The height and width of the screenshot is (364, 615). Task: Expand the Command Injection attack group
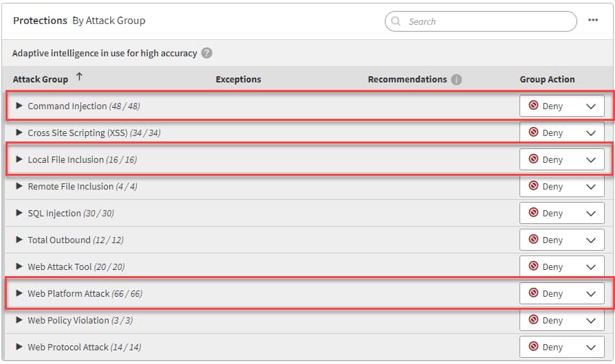19,106
